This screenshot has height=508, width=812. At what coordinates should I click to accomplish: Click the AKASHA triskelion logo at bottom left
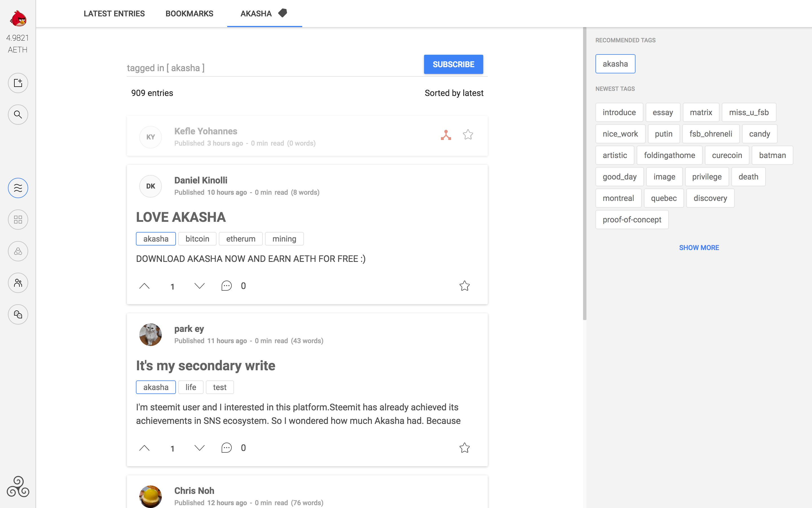pos(18,487)
